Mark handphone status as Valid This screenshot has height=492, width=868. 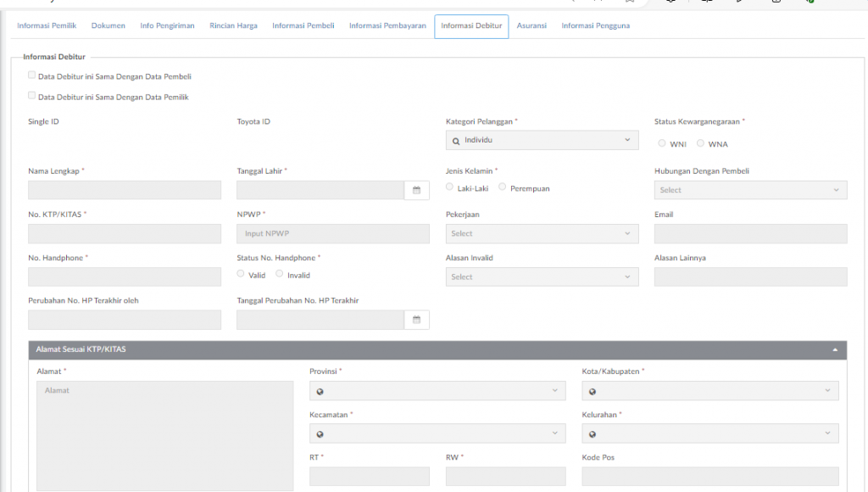click(x=240, y=273)
